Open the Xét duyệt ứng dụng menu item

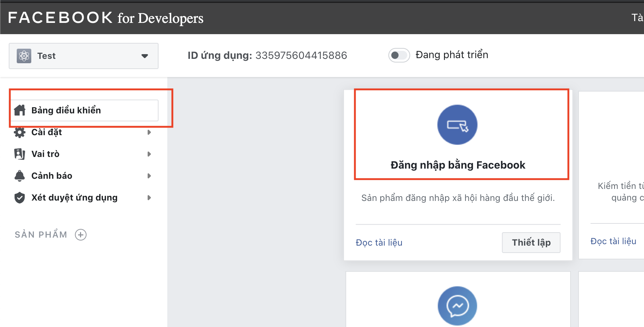pyautogui.click(x=75, y=198)
